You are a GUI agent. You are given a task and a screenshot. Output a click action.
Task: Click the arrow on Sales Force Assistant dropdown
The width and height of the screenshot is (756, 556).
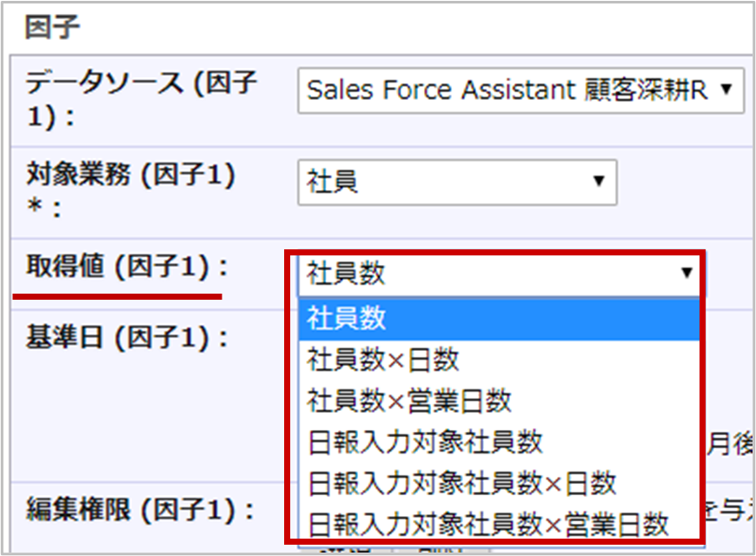point(726,89)
